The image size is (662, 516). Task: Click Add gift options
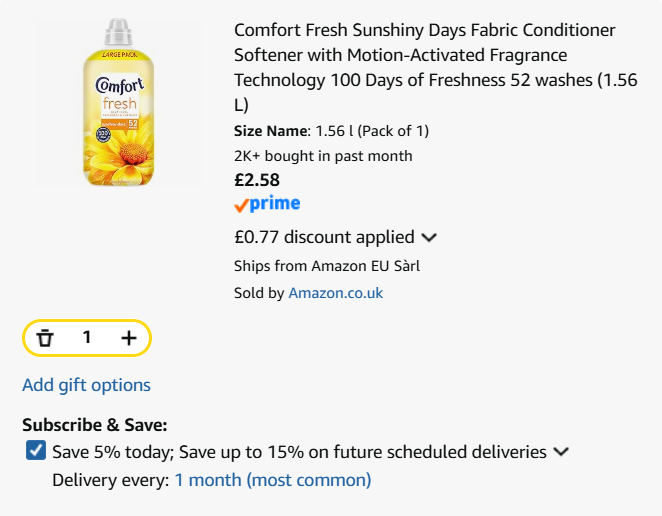(x=86, y=385)
